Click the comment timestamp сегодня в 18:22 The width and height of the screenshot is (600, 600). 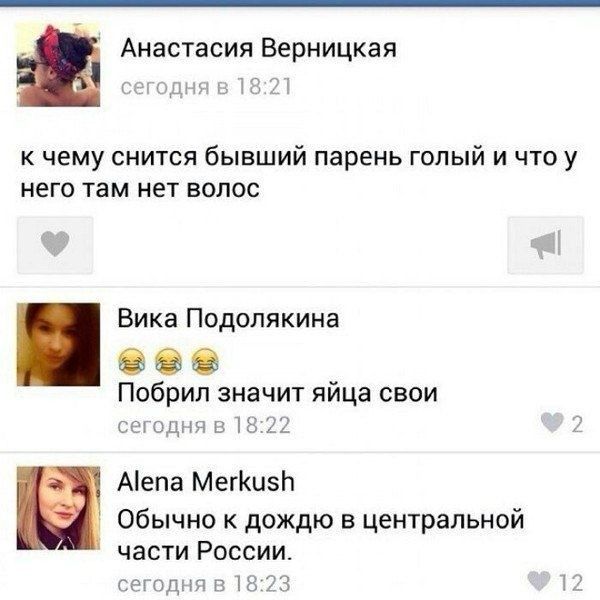pos(204,426)
